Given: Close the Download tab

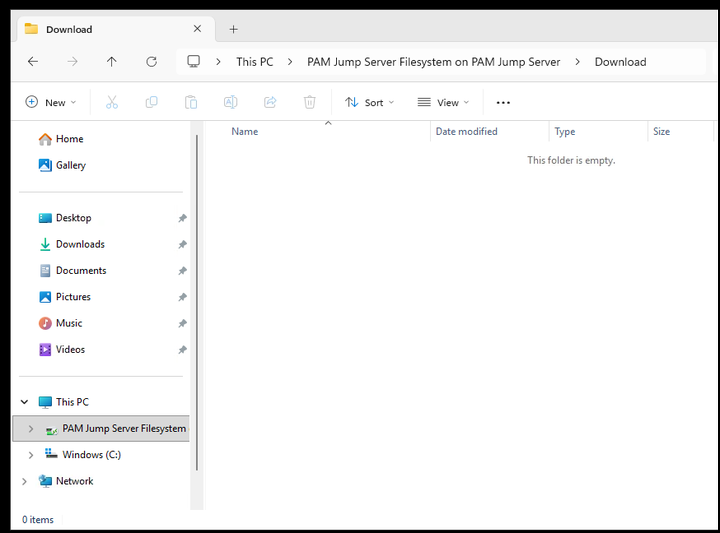Looking at the screenshot, I should point(197,29).
